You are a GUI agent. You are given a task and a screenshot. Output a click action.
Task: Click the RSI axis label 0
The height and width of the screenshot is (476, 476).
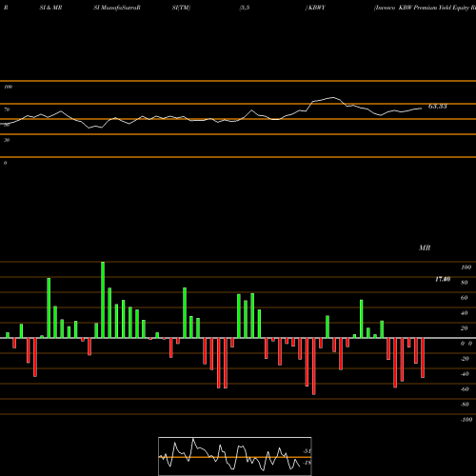click(x=5, y=163)
